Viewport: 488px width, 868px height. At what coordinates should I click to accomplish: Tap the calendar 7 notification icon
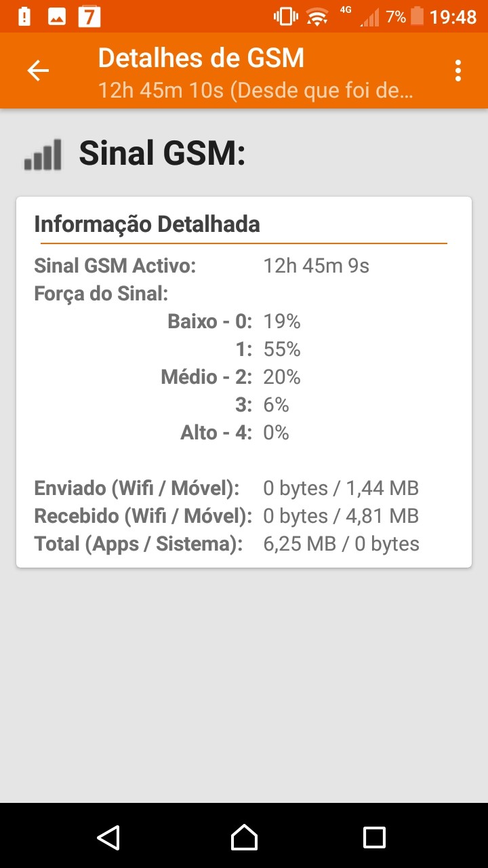(89, 16)
